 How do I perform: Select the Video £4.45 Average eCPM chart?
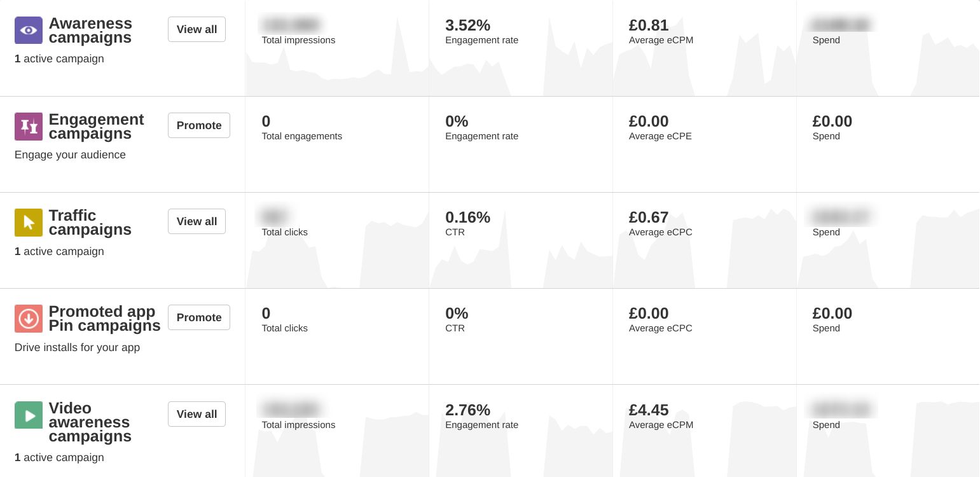pyautogui.click(x=705, y=431)
